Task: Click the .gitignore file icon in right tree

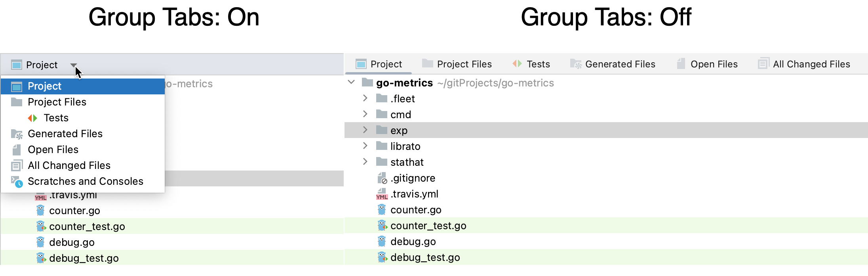Action: pos(382,178)
